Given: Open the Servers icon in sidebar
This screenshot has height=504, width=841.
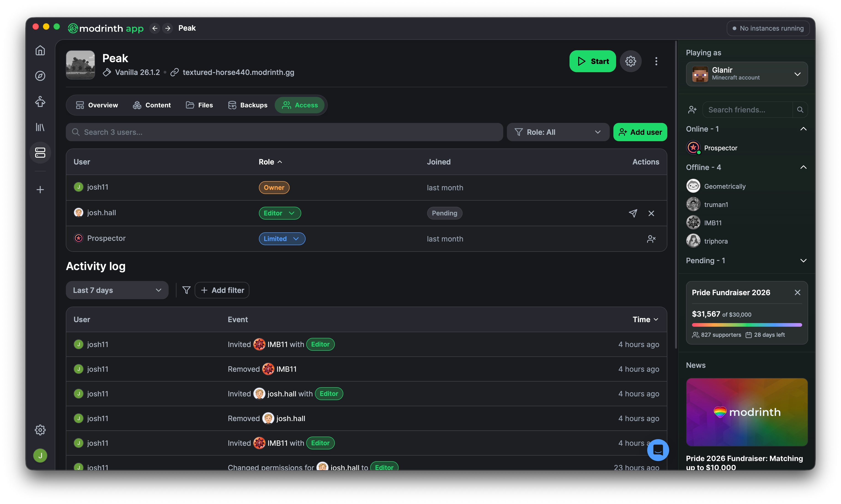Looking at the screenshot, I should [x=40, y=152].
